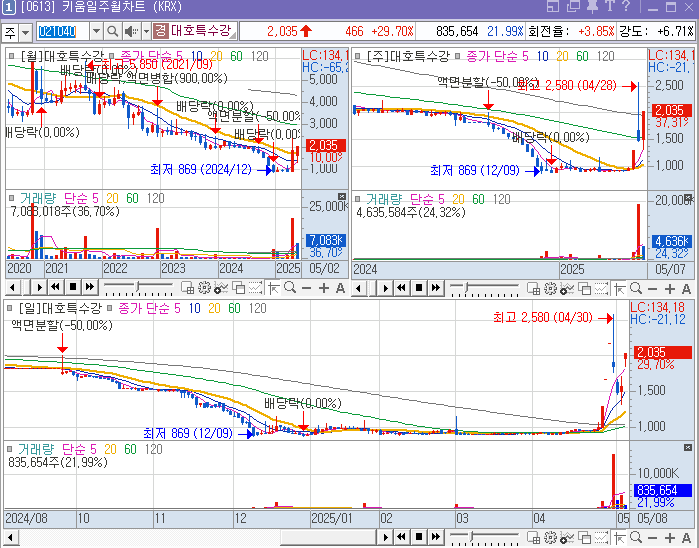Click the 835,654 volume value in header
The width and height of the screenshot is (699, 548).
coord(457,31)
